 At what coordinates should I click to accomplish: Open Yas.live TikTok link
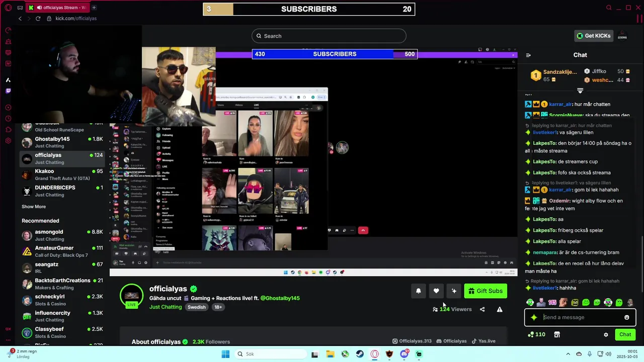(x=484, y=341)
